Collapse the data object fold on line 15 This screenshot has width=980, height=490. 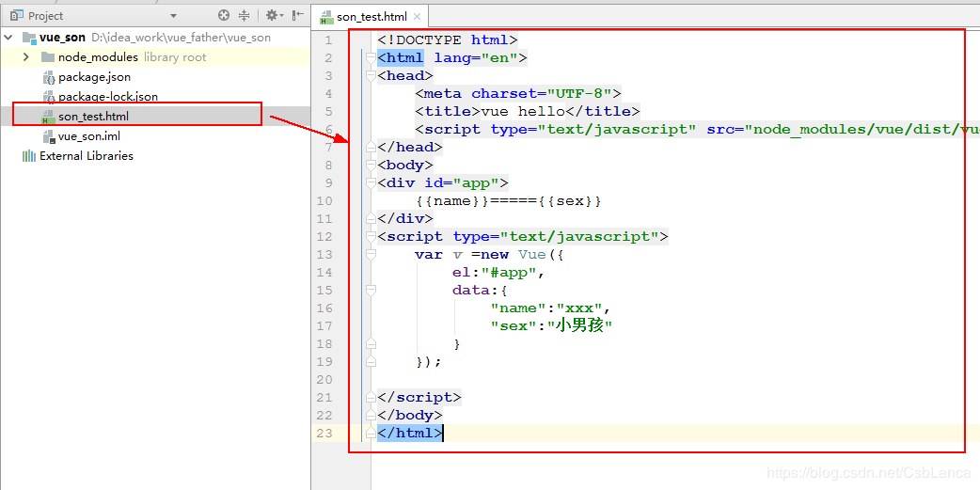tap(371, 291)
